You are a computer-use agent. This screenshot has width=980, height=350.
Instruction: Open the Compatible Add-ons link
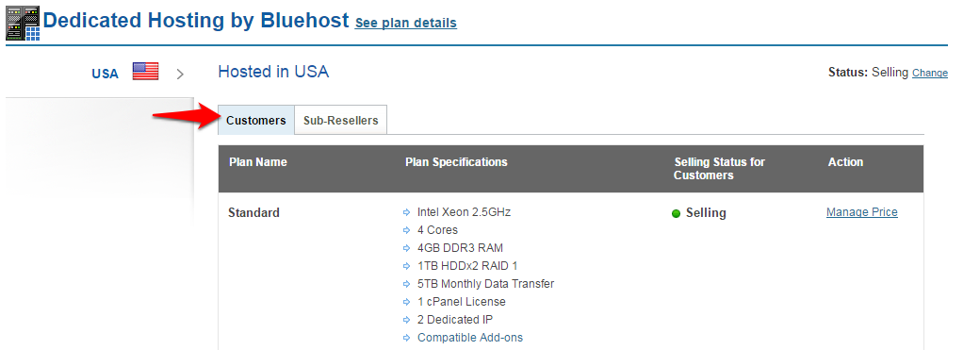470,338
